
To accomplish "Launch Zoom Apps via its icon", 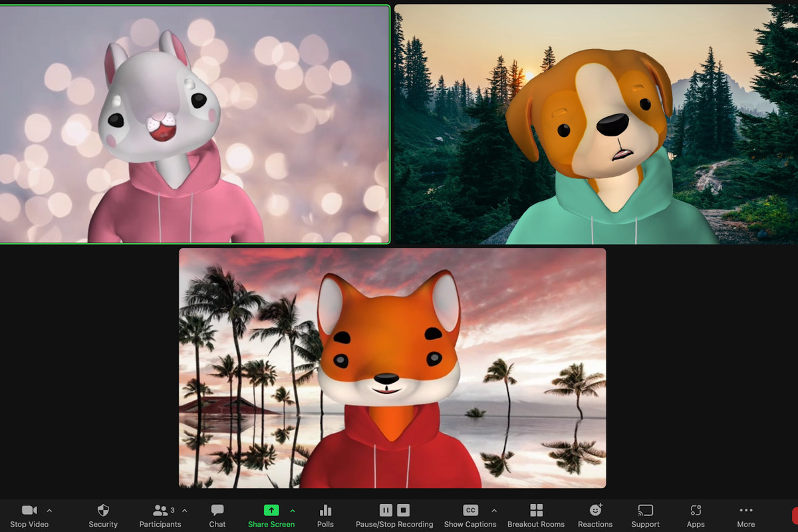I will 696,509.
